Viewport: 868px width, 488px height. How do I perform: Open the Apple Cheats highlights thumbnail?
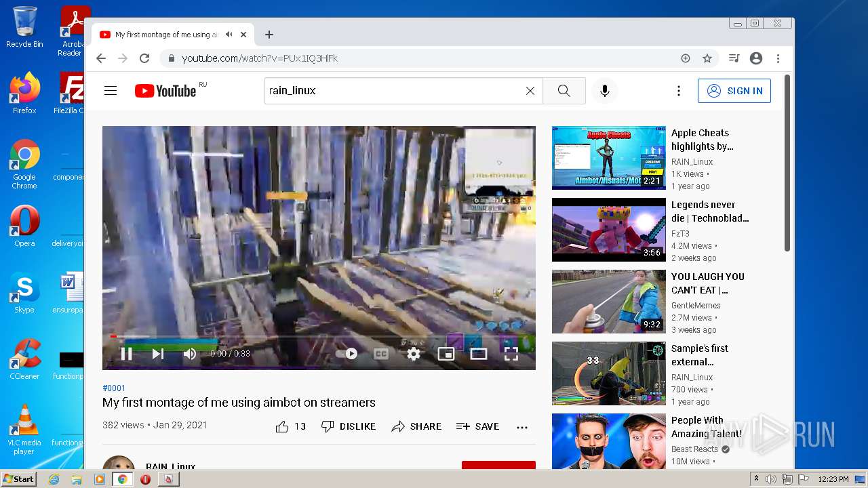[608, 157]
